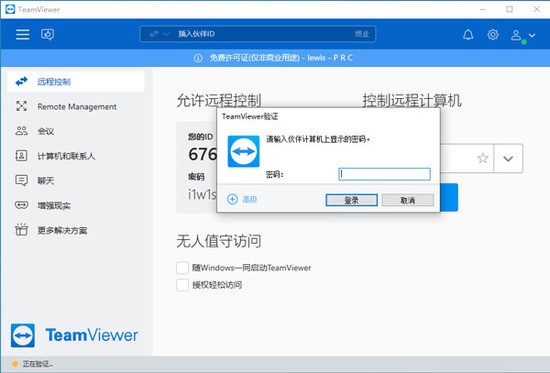Click the contacts book icon
The image size is (550, 373).
coord(21,155)
